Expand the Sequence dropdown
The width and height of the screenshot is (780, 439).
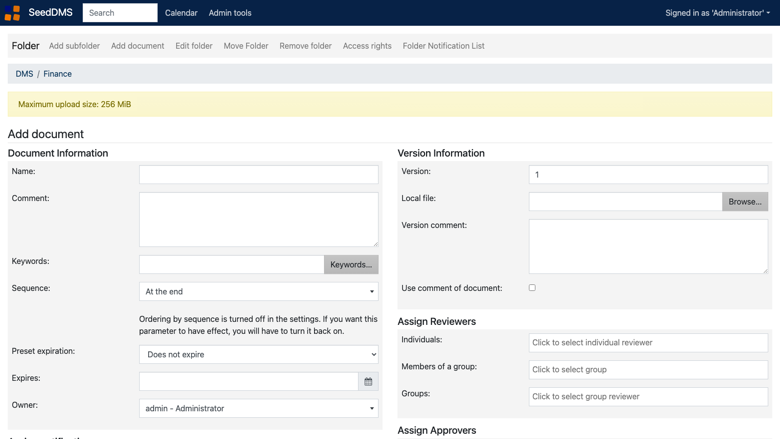259,291
